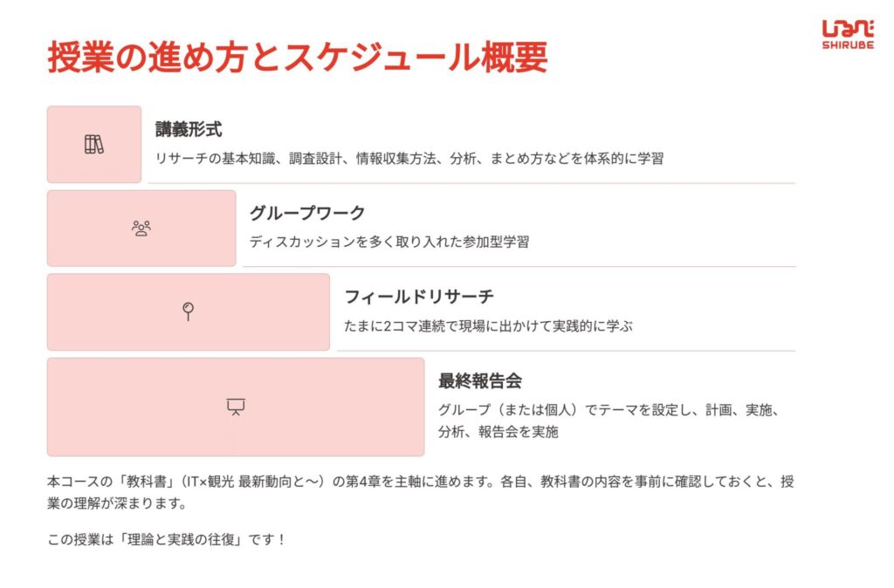
Task: Select the グループワーク heading
Action: coord(307,213)
